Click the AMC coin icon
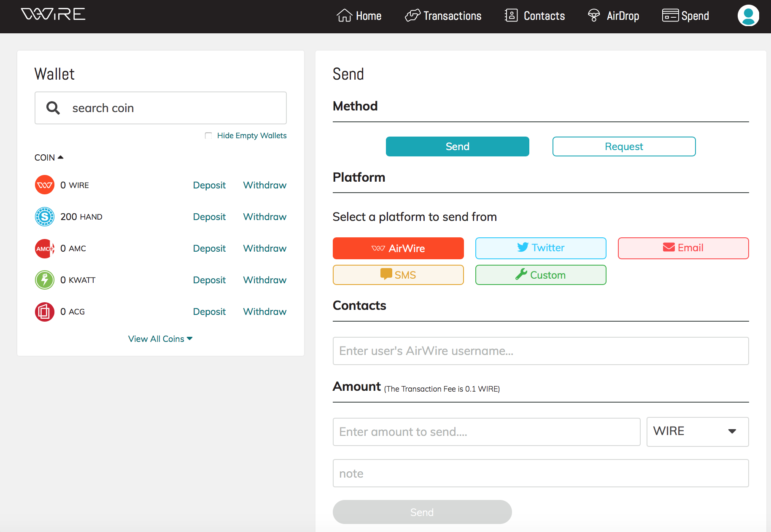Viewport: 771px width, 532px height. click(45, 248)
